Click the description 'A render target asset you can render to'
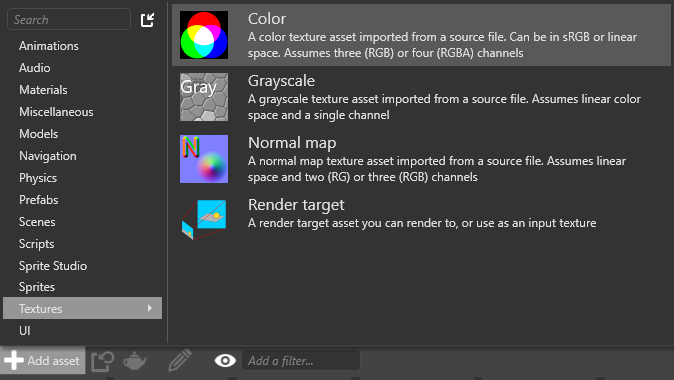The image size is (674, 380). click(x=422, y=223)
